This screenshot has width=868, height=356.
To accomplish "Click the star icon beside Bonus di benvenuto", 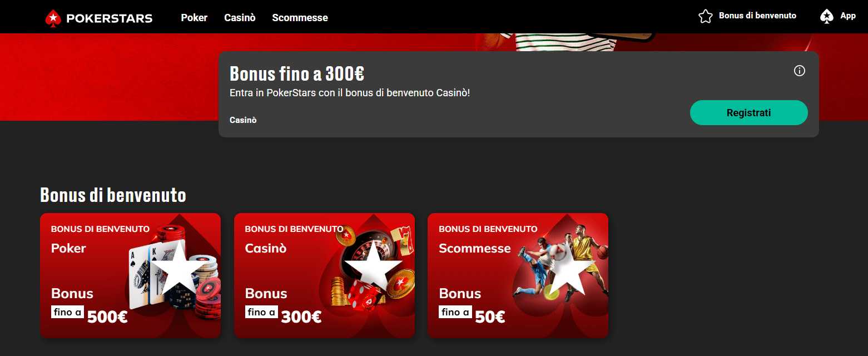I will [705, 16].
